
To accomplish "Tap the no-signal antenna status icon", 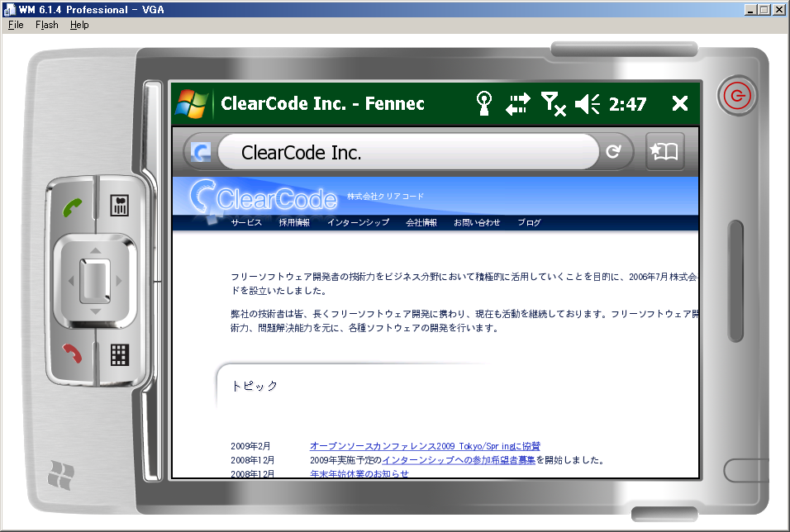I will coord(553,103).
